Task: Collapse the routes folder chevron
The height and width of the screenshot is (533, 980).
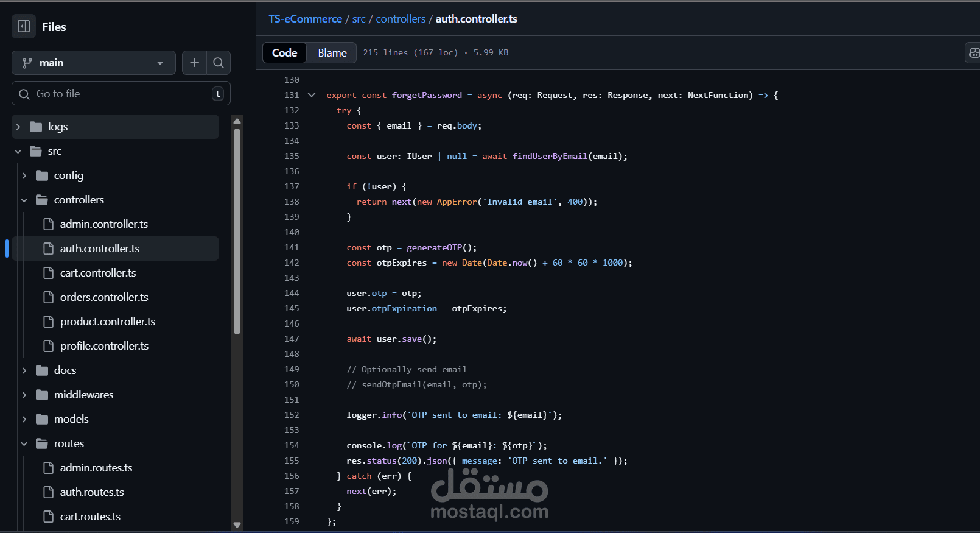Action: (x=24, y=443)
